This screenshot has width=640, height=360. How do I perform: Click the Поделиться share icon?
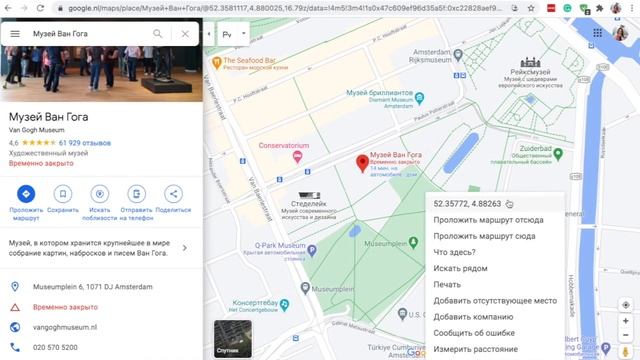click(173, 194)
